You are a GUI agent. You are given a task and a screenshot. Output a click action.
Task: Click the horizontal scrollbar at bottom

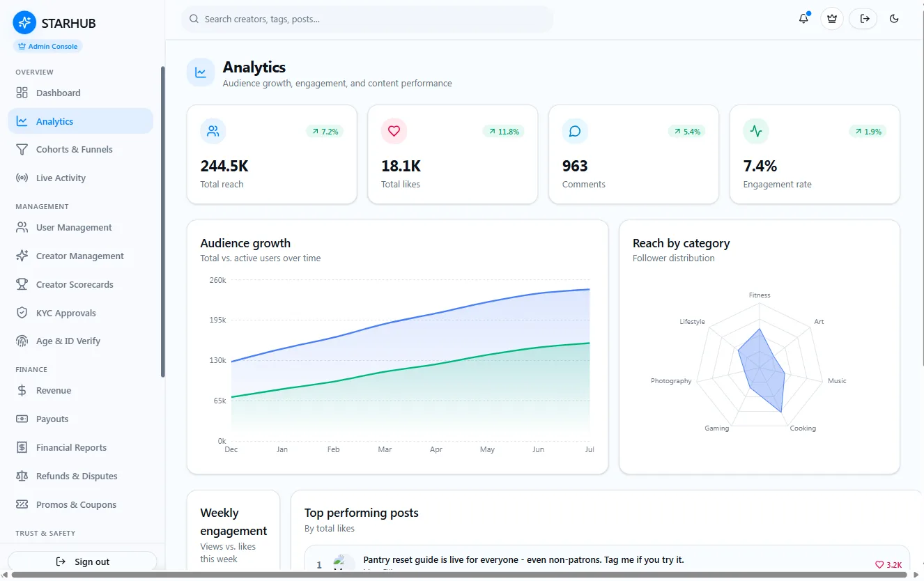(x=460, y=575)
